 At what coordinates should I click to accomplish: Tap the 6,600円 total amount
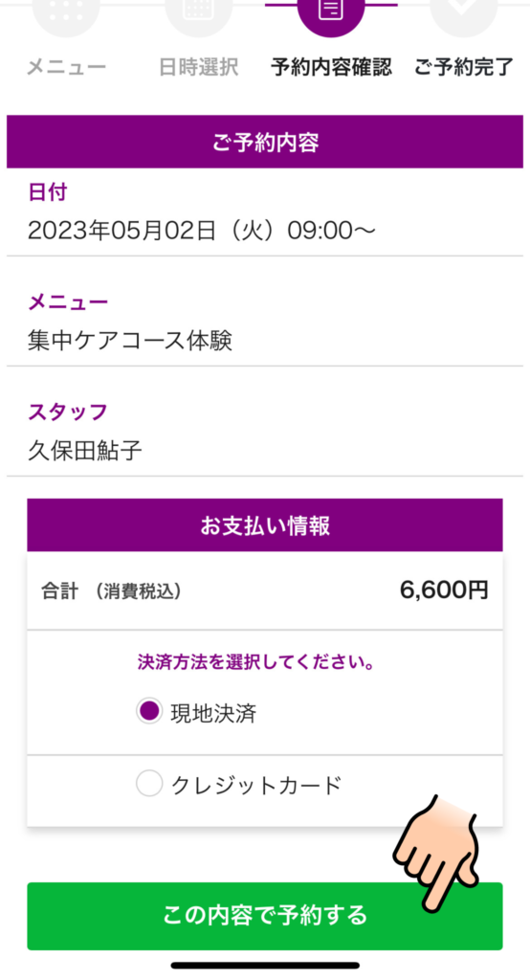click(444, 590)
